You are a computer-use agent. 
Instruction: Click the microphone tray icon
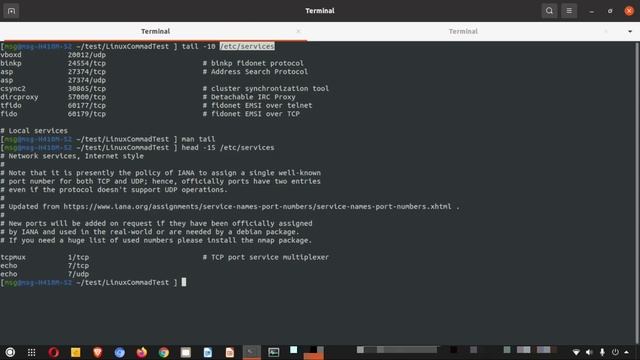coord(602,352)
